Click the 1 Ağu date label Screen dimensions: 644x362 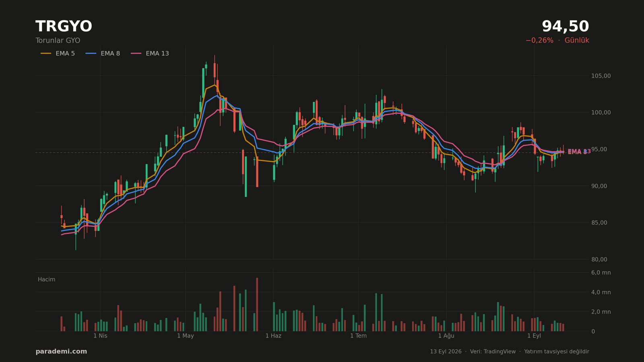446,336
